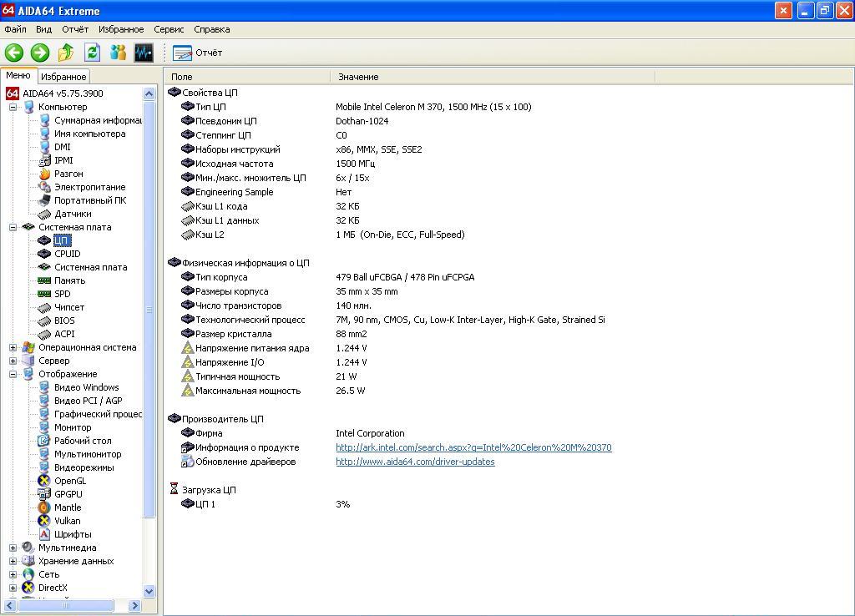Click the Загрузка ЦП section header
Image resolution: width=855 pixels, height=616 pixels.
[x=202, y=490]
